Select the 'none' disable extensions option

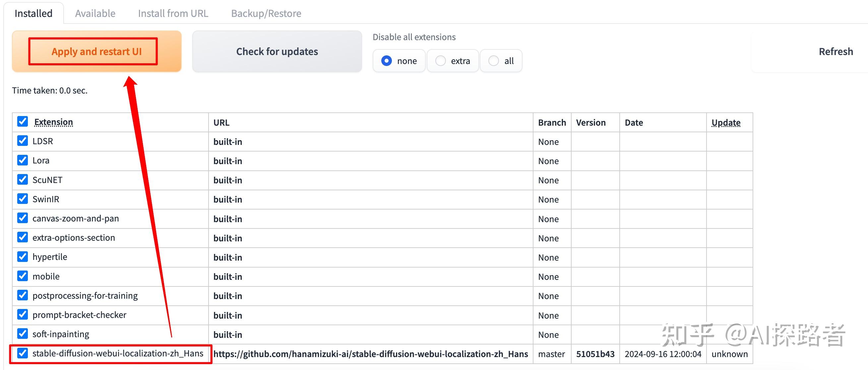pos(387,61)
